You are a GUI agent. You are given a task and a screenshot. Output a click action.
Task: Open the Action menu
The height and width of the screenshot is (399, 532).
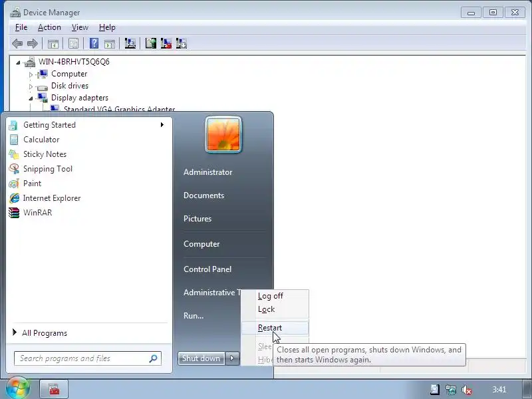(49, 27)
